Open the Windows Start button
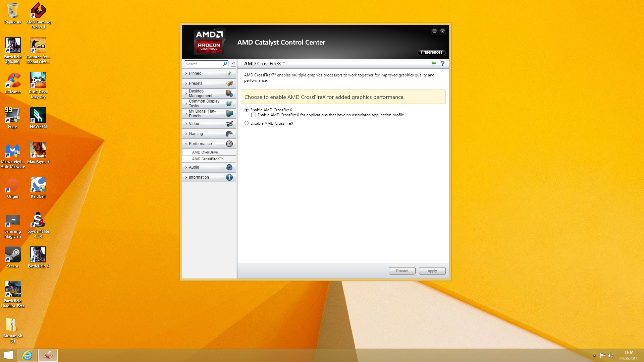Viewport: 644px width, 362px height. pos(8,355)
